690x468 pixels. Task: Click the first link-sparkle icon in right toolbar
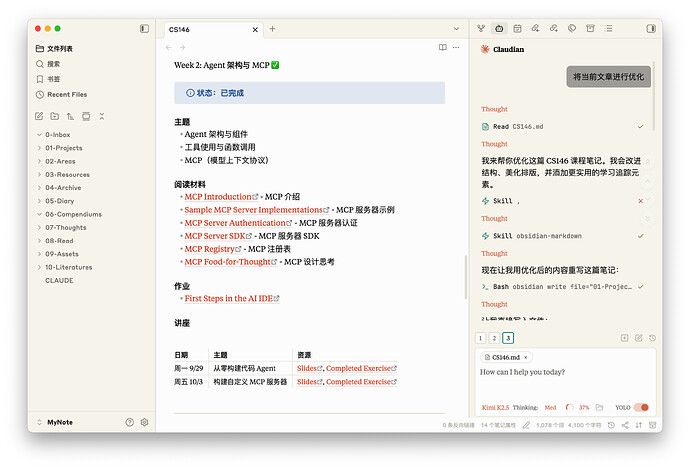click(536, 29)
